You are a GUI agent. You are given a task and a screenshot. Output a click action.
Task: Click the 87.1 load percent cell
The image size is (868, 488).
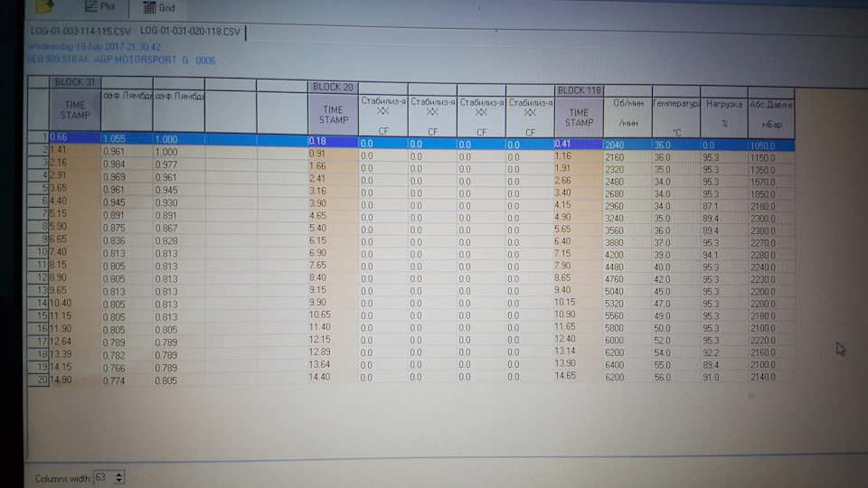(x=724, y=206)
